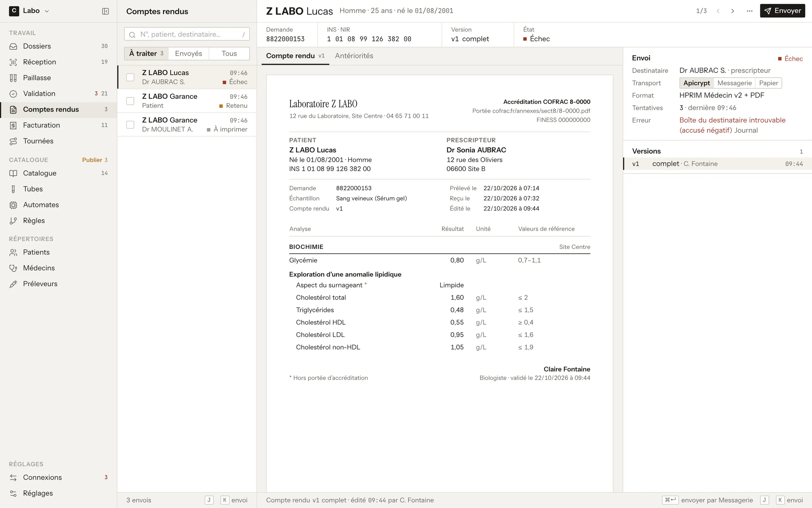
Task: Open Médecins stethoscope icon
Action: (x=13, y=268)
